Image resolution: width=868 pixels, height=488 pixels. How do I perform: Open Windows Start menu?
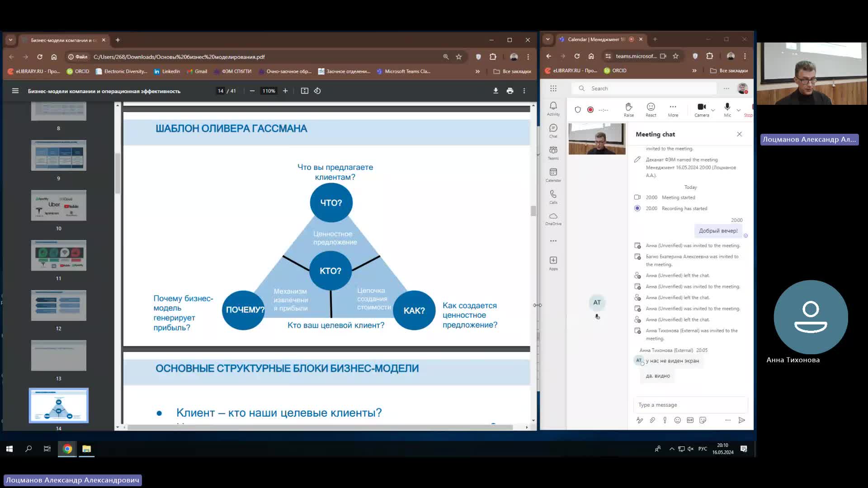point(9,449)
